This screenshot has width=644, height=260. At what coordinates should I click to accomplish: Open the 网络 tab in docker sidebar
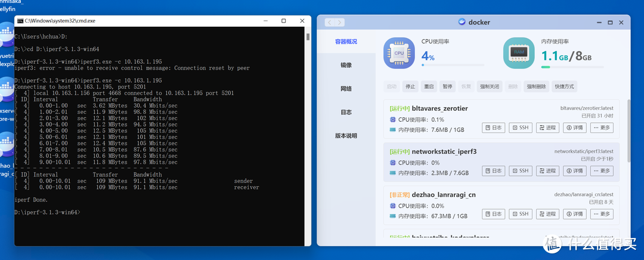pos(346,89)
